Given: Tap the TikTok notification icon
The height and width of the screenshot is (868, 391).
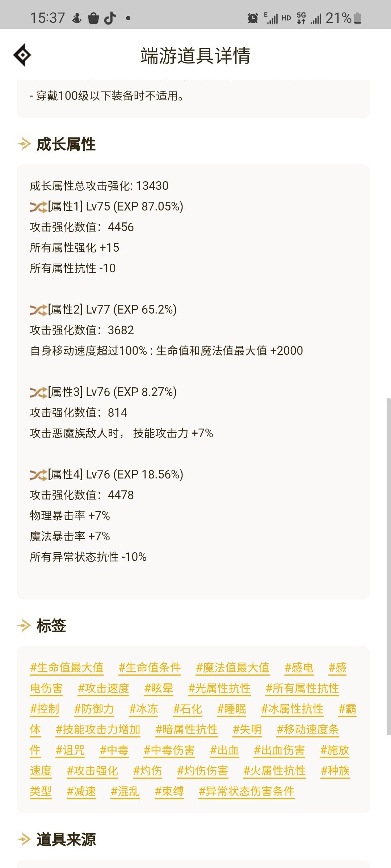Looking at the screenshot, I should [x=110, y=18].
